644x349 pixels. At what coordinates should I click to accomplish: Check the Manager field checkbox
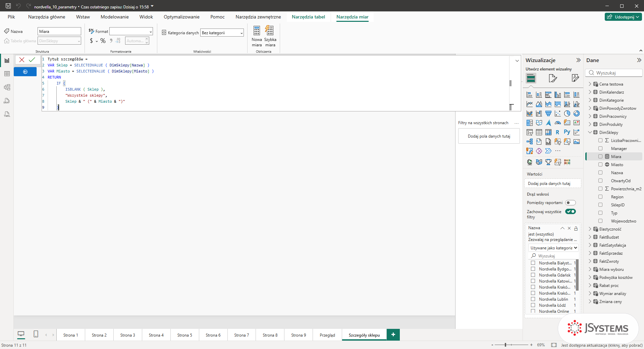[600, 148]
